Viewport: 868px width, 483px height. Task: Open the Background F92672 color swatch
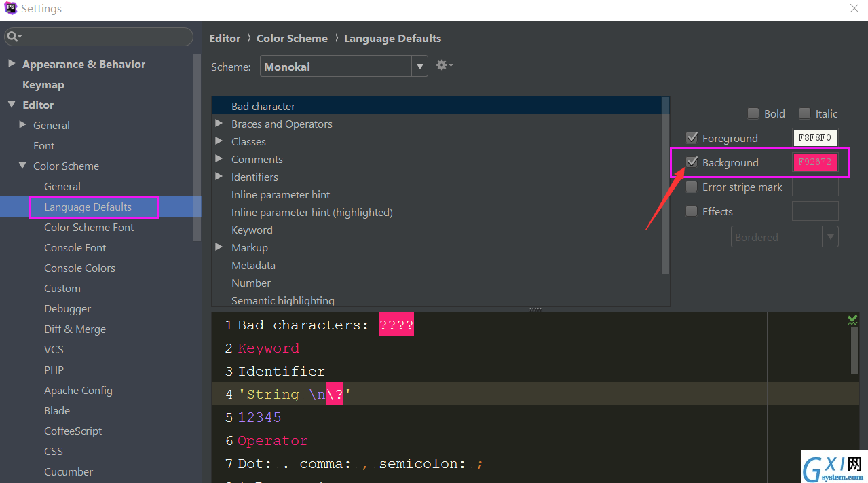point(815,162)
